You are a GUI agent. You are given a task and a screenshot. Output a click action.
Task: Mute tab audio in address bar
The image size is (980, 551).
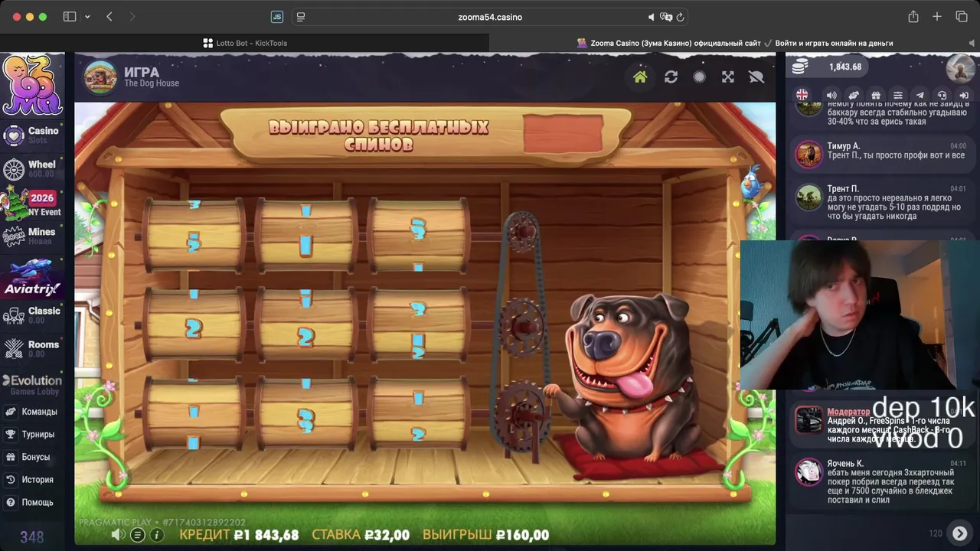(x=652, y=17)
